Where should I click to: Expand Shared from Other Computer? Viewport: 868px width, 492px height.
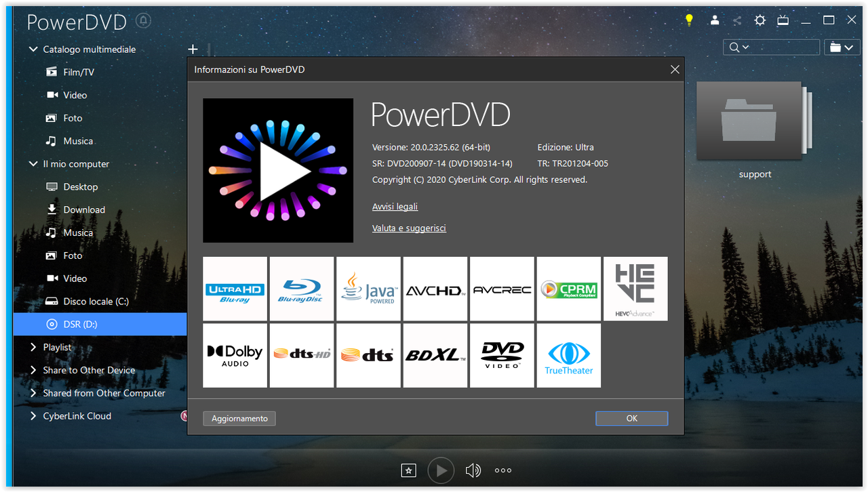point(33,393)
